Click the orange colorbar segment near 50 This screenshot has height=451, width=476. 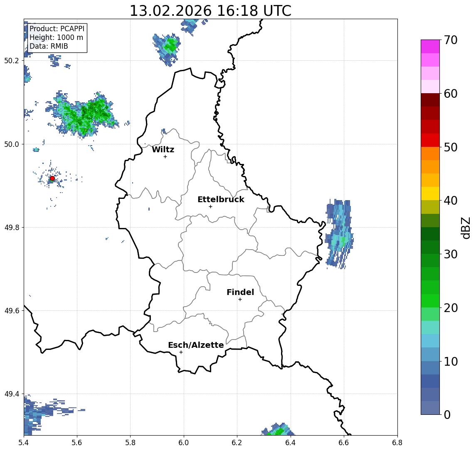point(430,154)
